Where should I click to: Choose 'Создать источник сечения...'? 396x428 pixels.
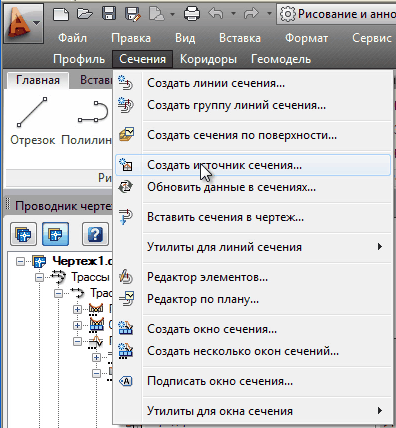coord(253,165)
